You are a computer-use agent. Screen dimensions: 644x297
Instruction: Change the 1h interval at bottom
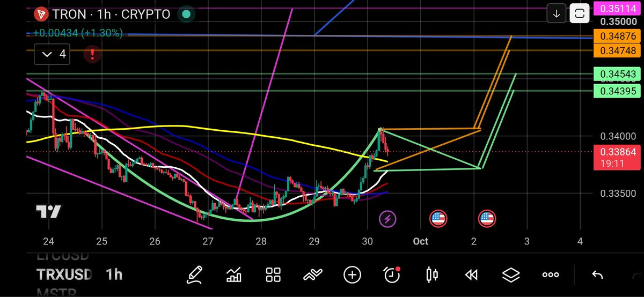[x=114, y=275]
